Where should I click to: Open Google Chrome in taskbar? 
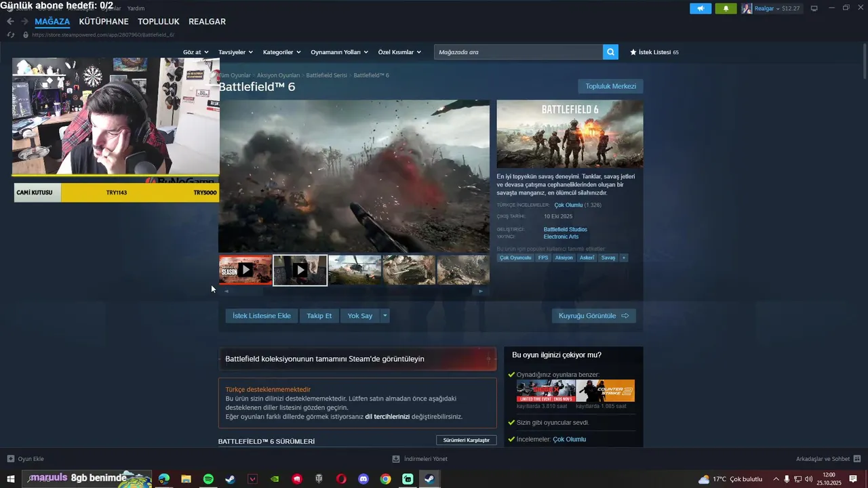[385, 479]
